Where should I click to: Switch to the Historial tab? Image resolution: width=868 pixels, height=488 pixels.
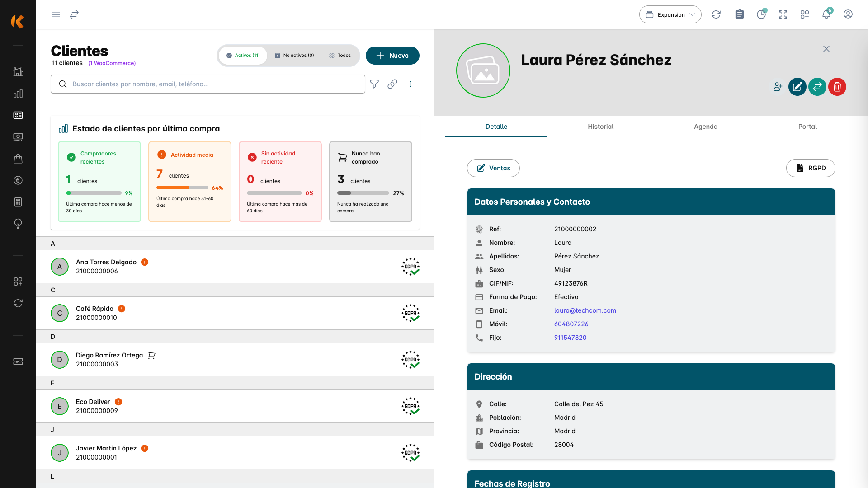[x=600, y=127]
